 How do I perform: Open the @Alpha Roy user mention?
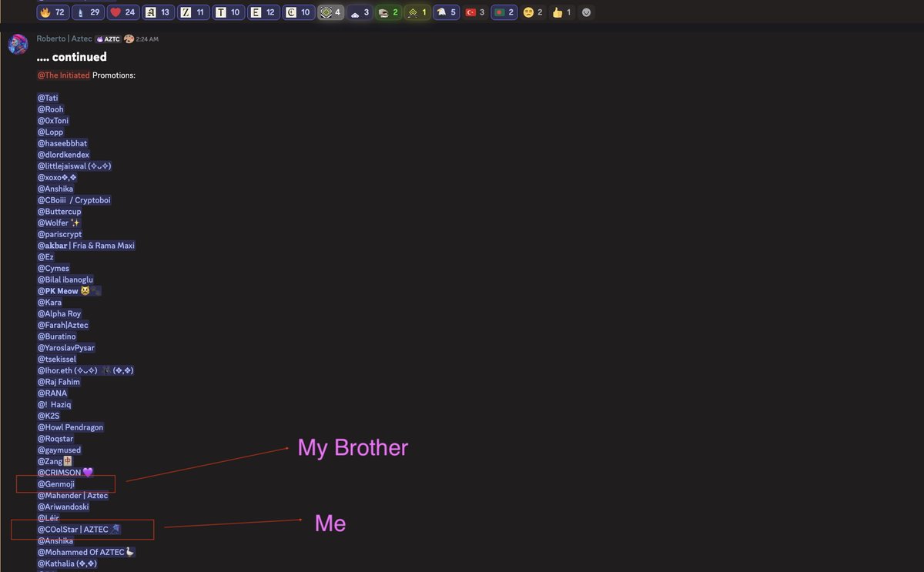coord(59,314)
